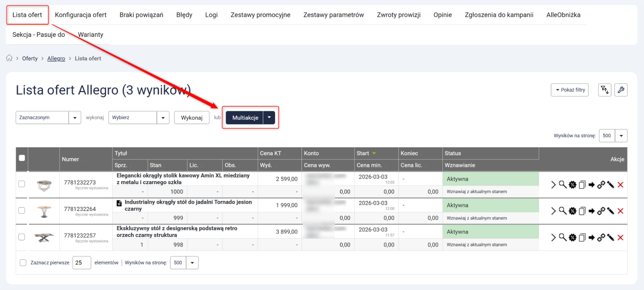Go to the home breadcrumb icon

pyautogui.click(x=9, y=58)
